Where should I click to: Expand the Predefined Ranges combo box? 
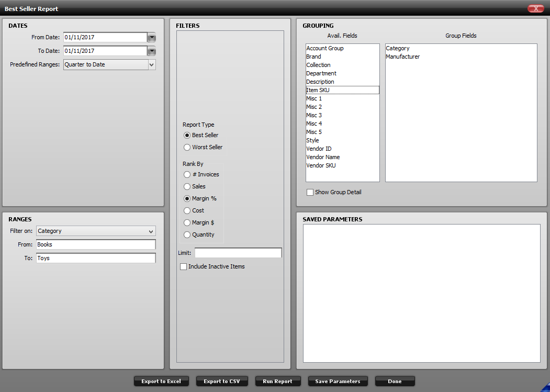[152, 64]
